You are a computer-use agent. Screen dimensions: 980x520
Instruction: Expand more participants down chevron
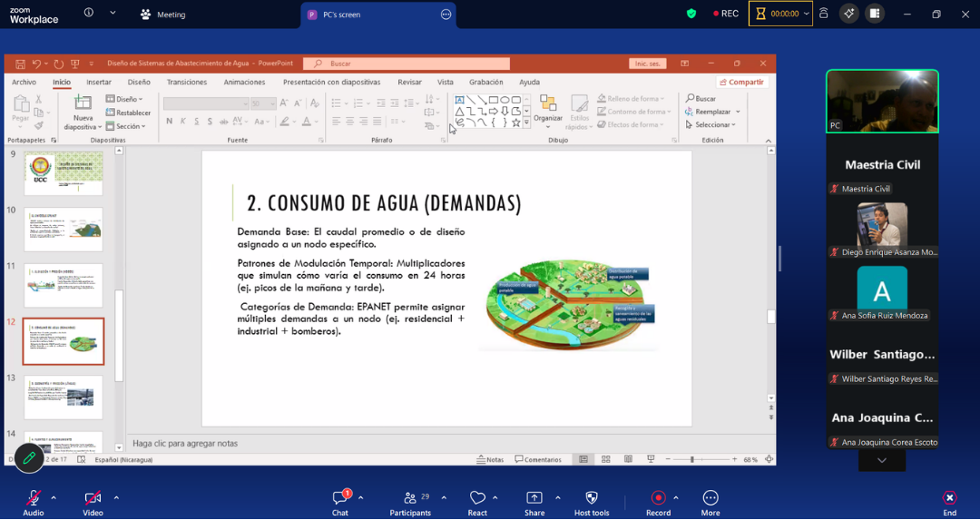coord(881,461)
